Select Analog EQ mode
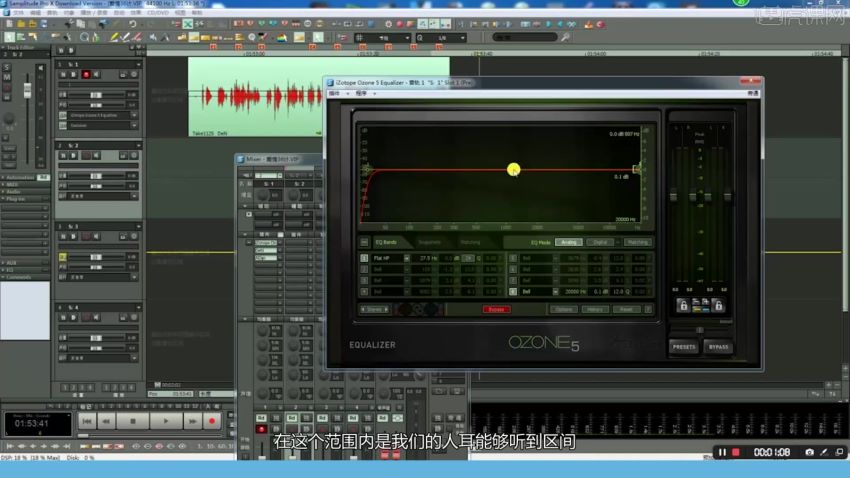The height and width of the screenshot is (478, 850). point(569,242)
